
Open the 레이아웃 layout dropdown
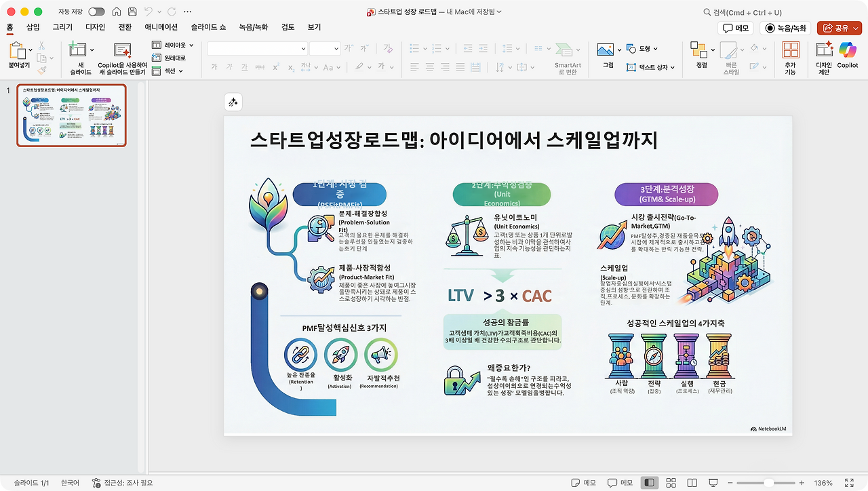173,45
